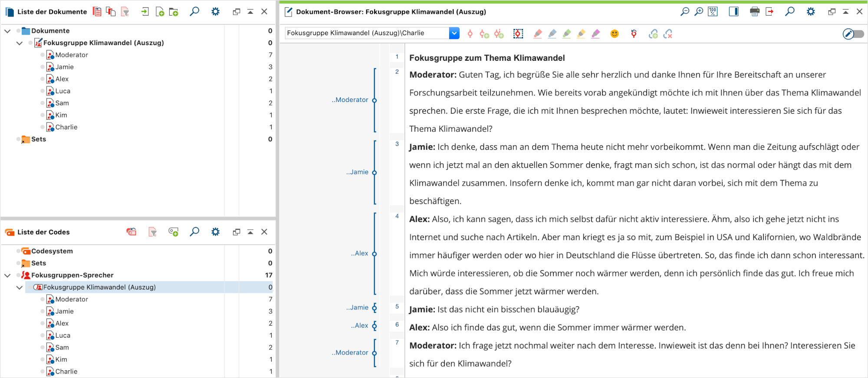Activate the Dokumente root activation dot
Image resolution: width=868 pixels, height=378 pixels.
coord(18,31)
